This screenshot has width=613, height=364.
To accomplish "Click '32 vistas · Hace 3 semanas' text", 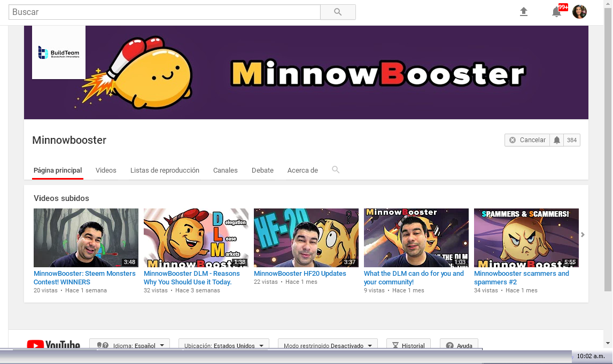I will coord(182,290).
